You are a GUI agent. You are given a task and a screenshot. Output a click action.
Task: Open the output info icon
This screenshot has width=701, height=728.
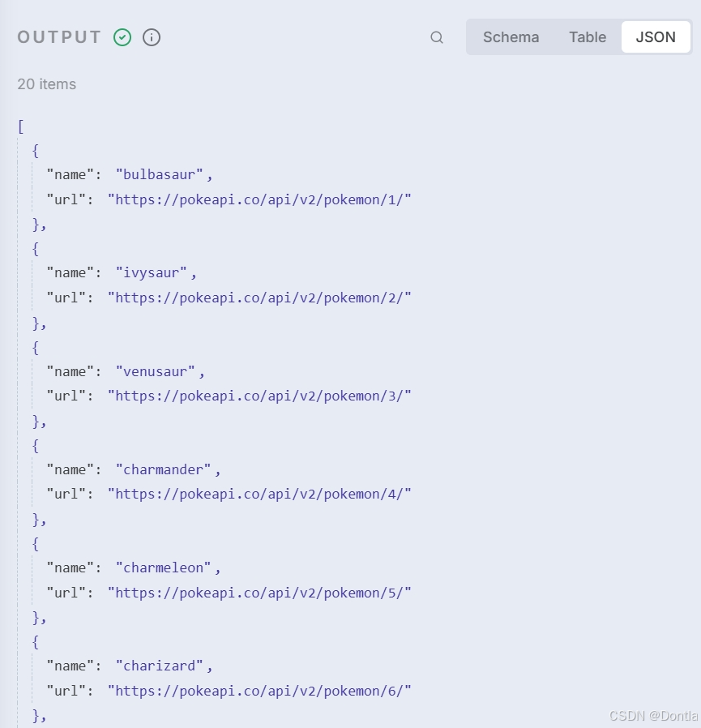[152, 37]
